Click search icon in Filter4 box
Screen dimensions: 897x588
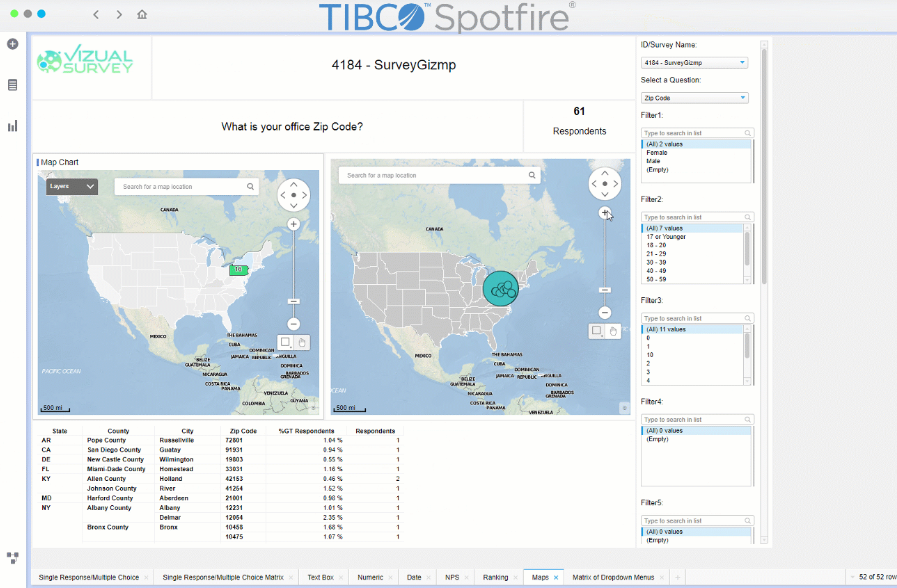pos(747,419)
